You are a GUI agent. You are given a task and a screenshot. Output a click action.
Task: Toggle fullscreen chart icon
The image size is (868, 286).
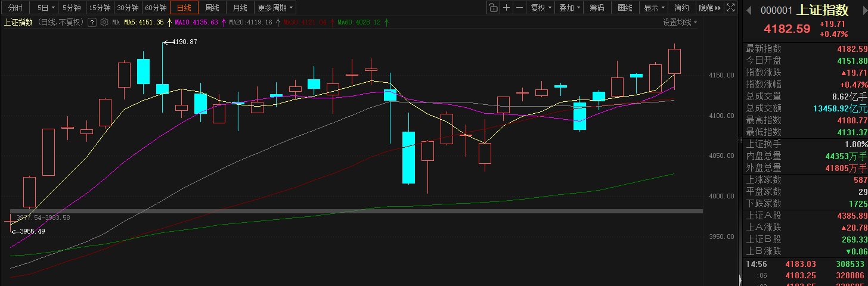pos(730,8)
